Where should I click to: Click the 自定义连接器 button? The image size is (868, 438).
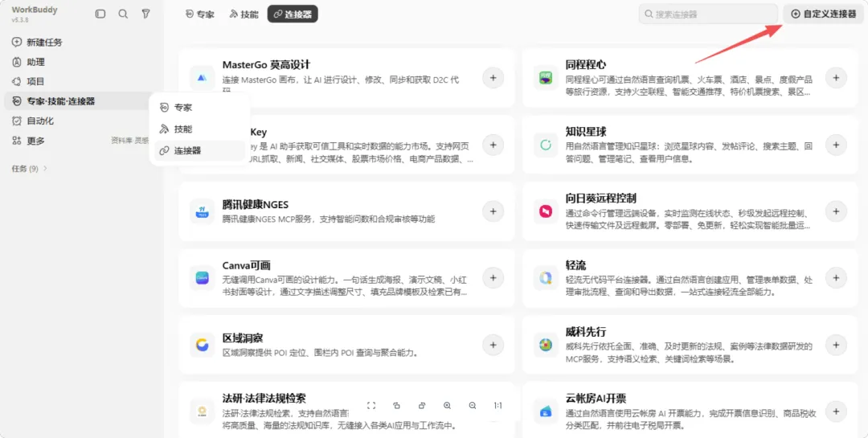tap(823, 14)
